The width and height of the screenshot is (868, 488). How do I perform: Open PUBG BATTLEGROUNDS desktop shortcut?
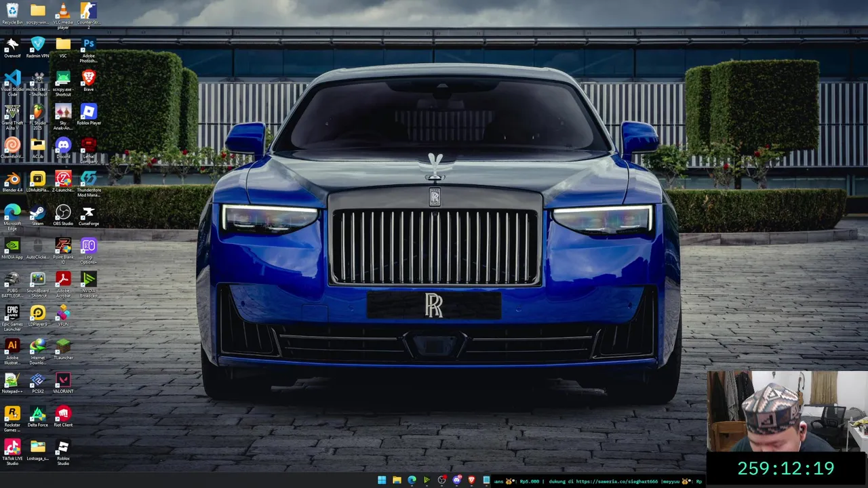(x=12, y=284)
